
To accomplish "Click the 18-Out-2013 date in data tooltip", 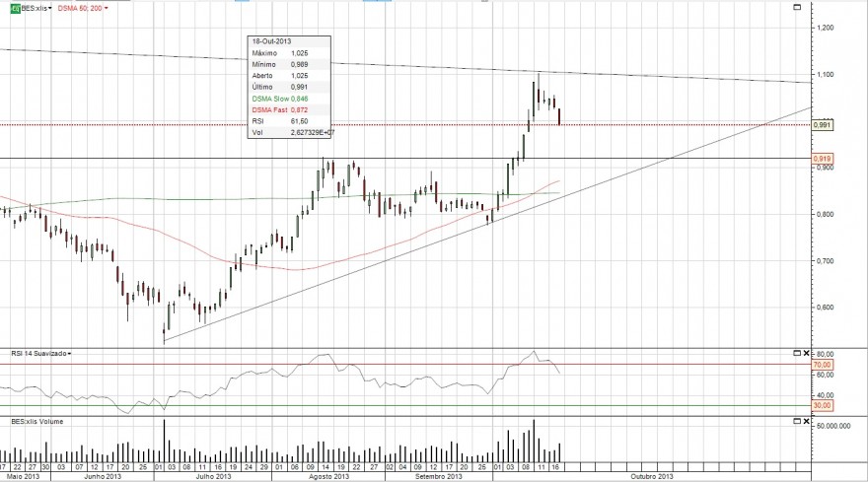I will [x=271, y=41].
